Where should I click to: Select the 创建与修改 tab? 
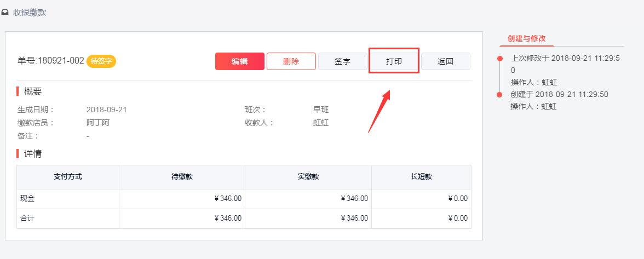(x=526, y=38)
